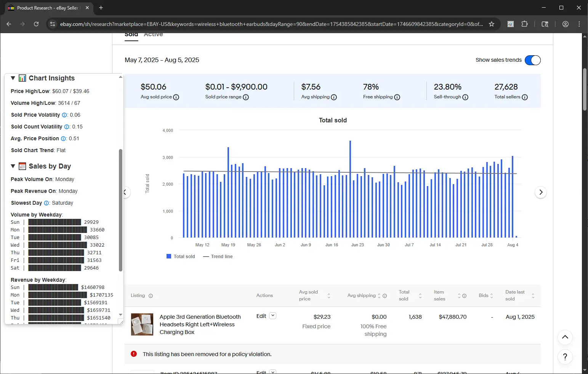Image resolution: width=588 pixels, height=374 pixels.
Task: Show previous chart with left arrow
Action: [125, 192]
